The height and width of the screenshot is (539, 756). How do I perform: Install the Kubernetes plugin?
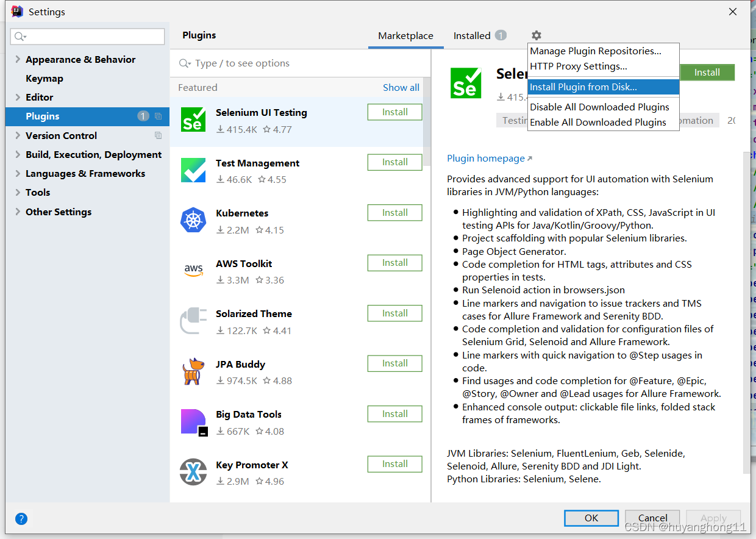pyautogui.click(x=394, y=213)
